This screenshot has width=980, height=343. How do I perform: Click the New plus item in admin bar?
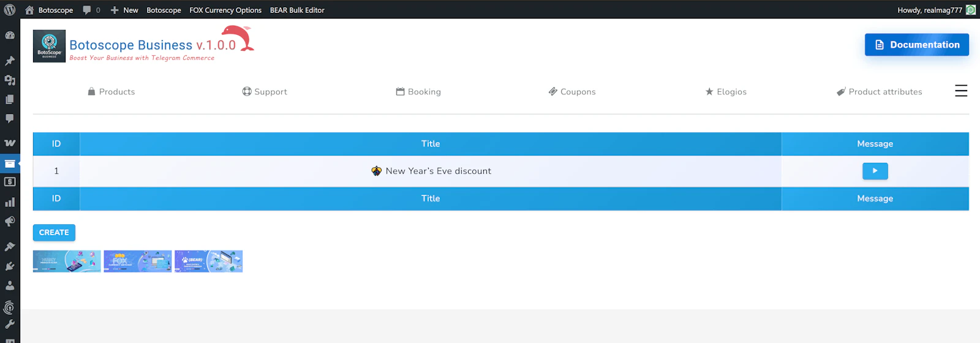click(124, 10)
